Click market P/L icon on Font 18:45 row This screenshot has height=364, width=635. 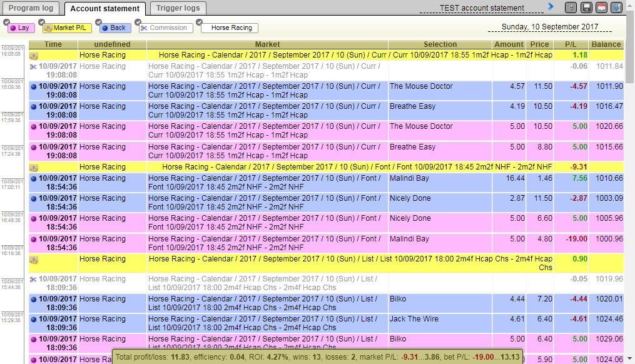pos(34,167)
